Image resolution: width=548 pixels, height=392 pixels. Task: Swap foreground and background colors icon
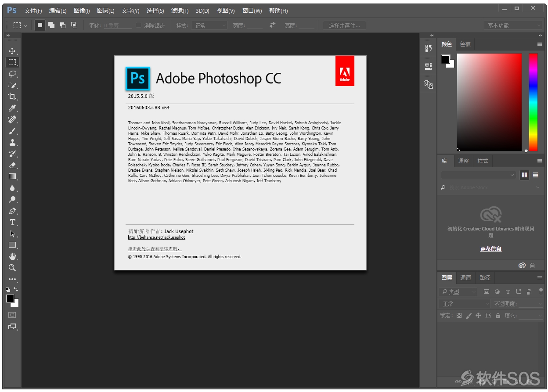tap(16, 289)
